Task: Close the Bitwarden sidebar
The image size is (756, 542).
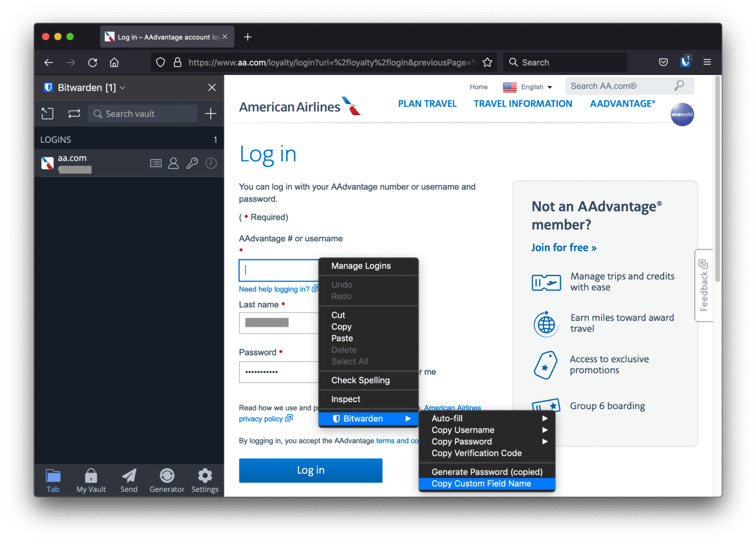Action: tap(212, 87)
